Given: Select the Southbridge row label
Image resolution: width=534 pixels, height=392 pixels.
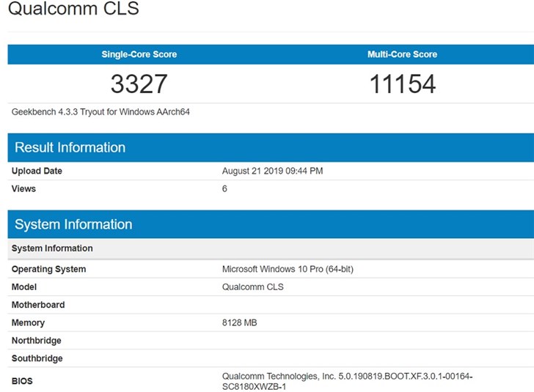Looking at the screenshot, I should click(x=37, y=358).
